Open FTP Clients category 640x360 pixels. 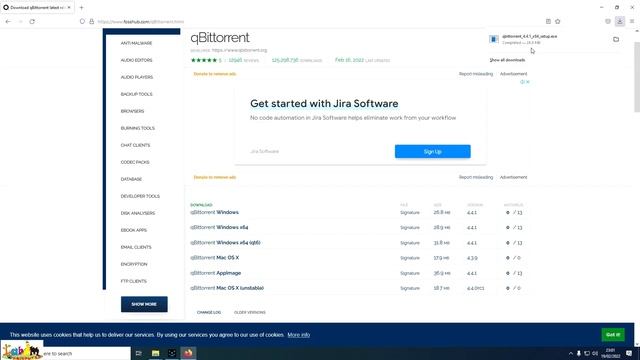tap(133, 281)
